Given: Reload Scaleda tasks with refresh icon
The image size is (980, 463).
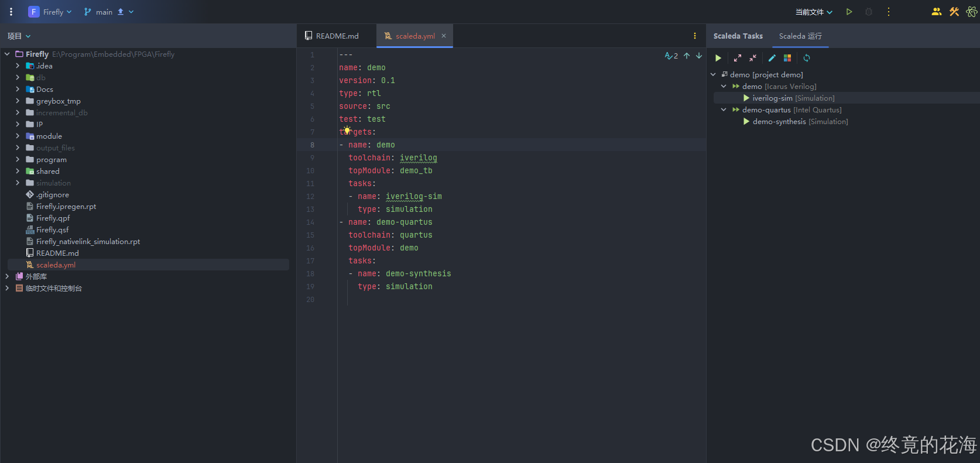Looking at the screenshot, I should [x=807, y=58].
